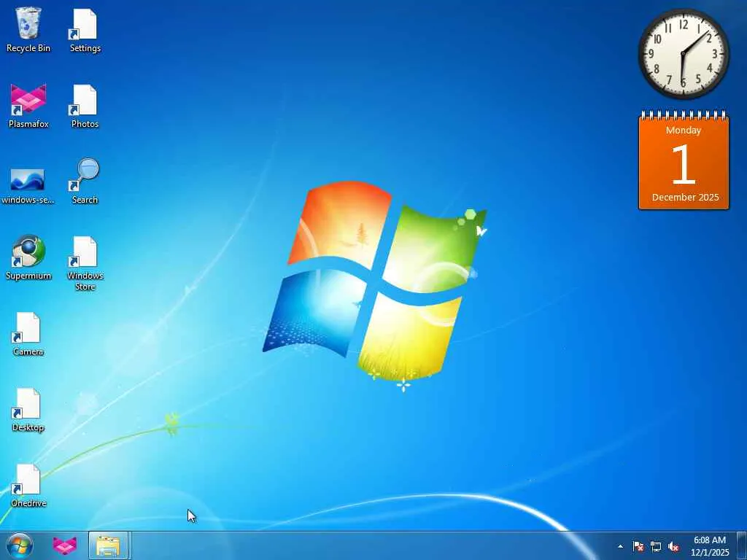Click the muted volume tray icon

pos(673,547)
